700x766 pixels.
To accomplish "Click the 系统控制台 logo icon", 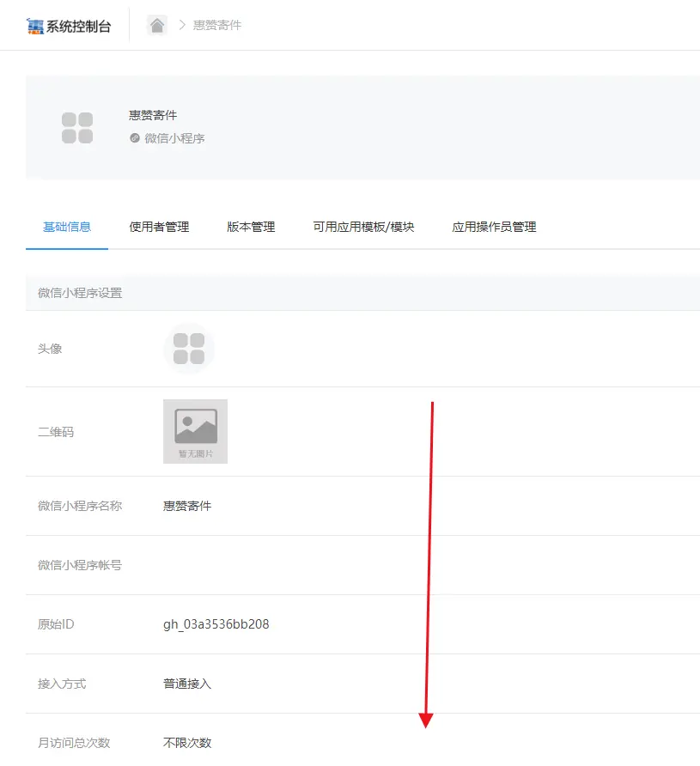I will pos(34,26).
